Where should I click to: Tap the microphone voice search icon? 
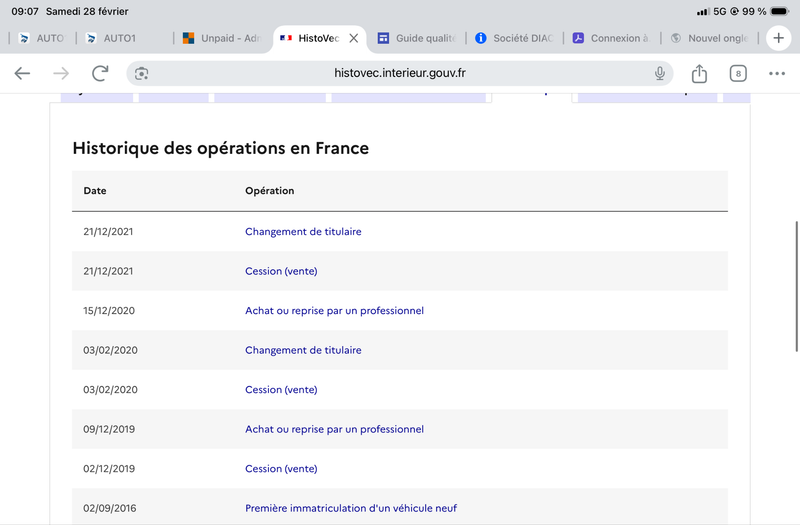pos(660,73)
